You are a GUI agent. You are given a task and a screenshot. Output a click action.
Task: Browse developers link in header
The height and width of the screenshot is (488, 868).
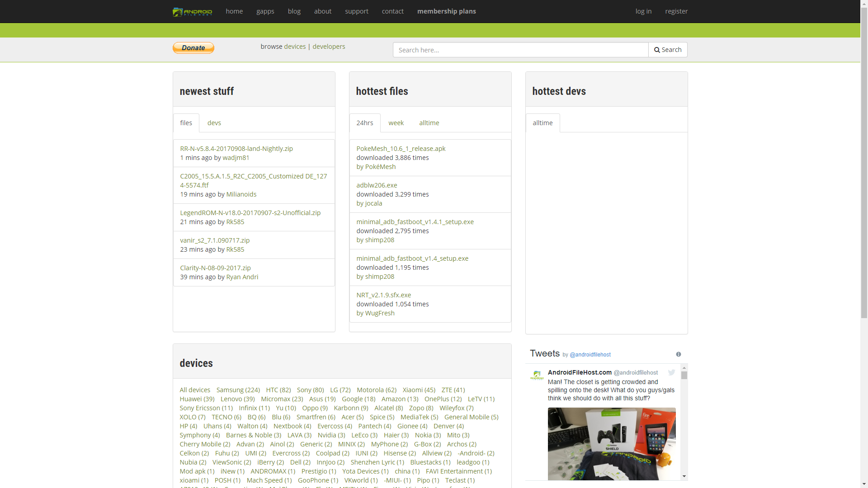(329, 47)
